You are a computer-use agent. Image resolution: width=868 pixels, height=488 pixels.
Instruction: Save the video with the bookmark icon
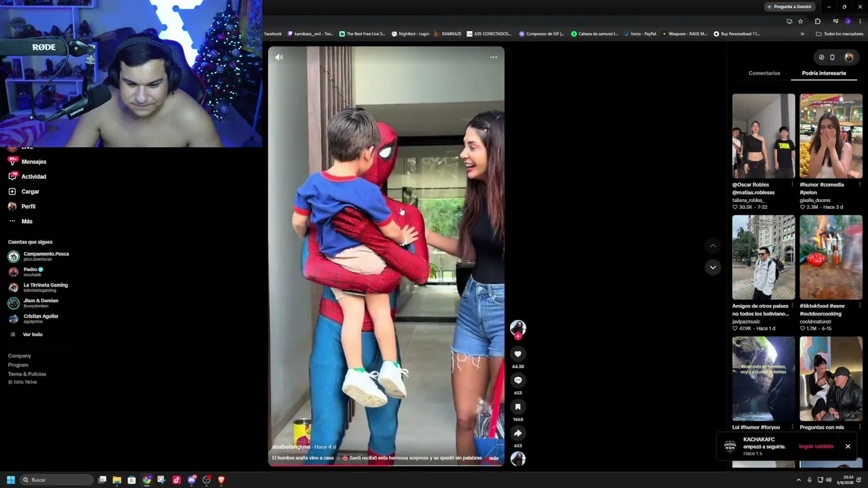coord(517,407)
